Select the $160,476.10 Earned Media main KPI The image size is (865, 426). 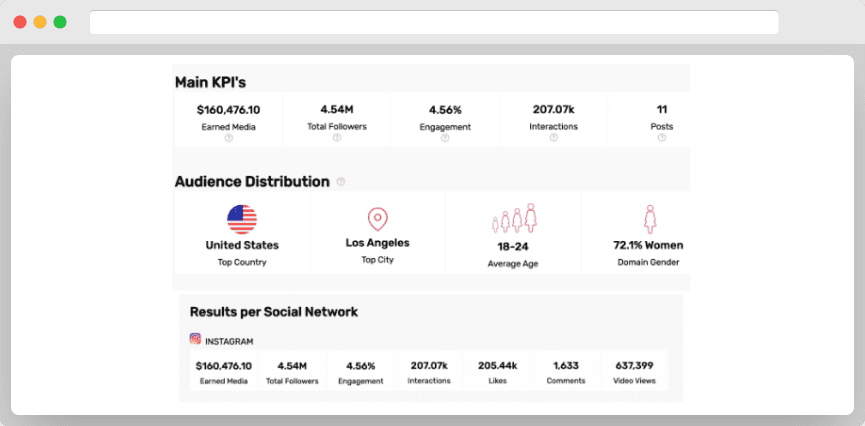[x=228, y=110]
